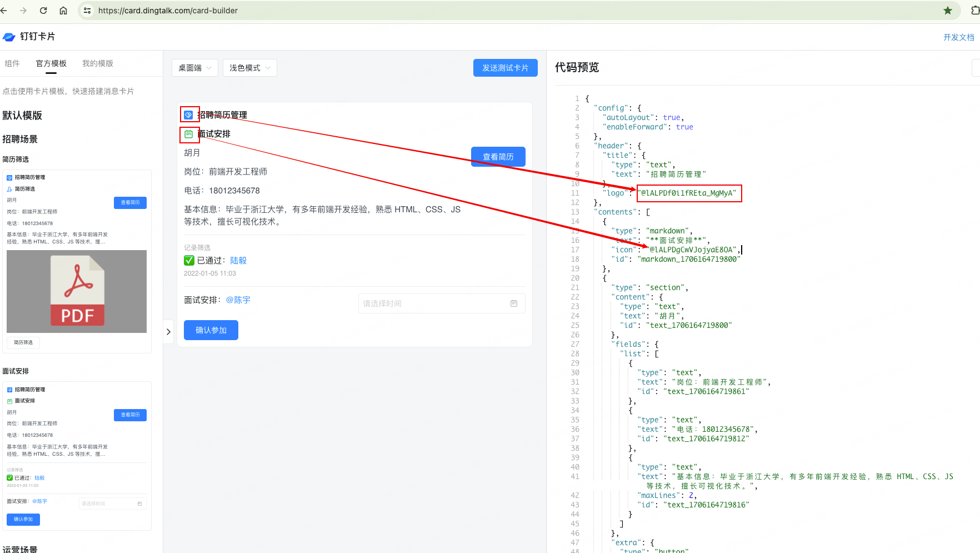Click the 钉钉卡片 logo
Image resolution: width=980 pixels, height=553 pixels.
(x=29, y=37)
